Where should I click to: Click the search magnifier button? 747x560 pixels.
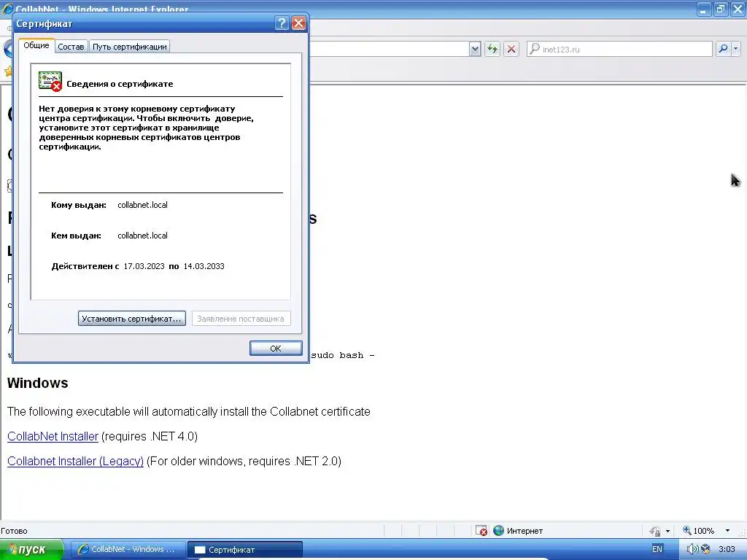(x=723, y=49)
